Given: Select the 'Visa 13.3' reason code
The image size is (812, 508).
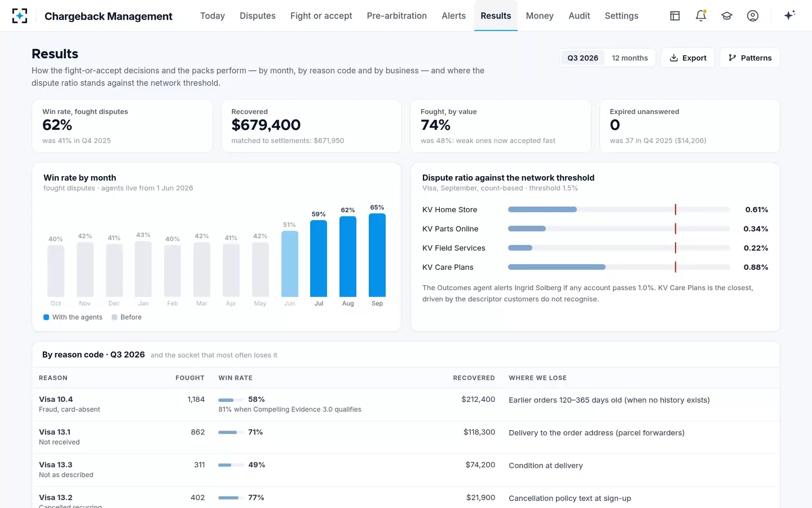Looking at the screenshot, I should (x=56, y=465).
